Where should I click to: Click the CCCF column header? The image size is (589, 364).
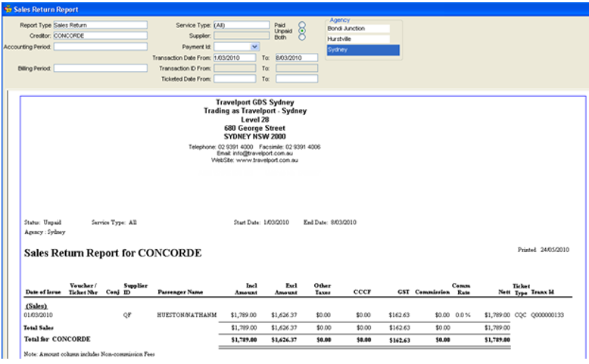tap(362, 292)
